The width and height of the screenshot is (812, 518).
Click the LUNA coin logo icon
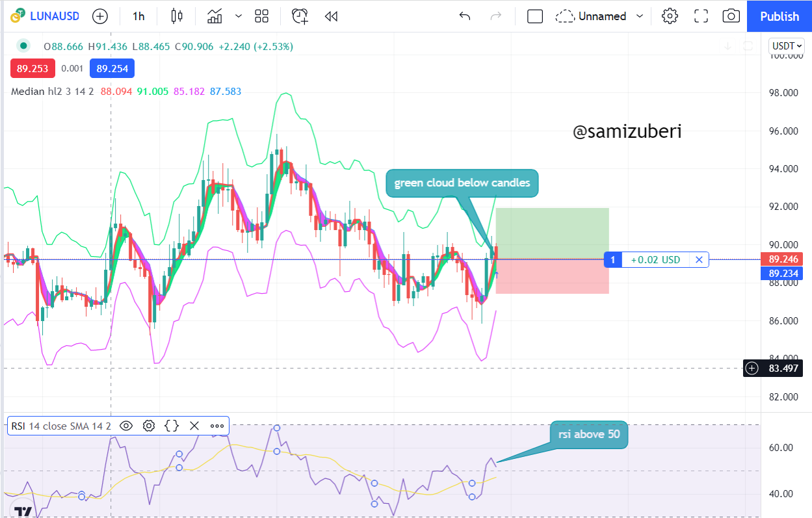click(x=18, y=16)
